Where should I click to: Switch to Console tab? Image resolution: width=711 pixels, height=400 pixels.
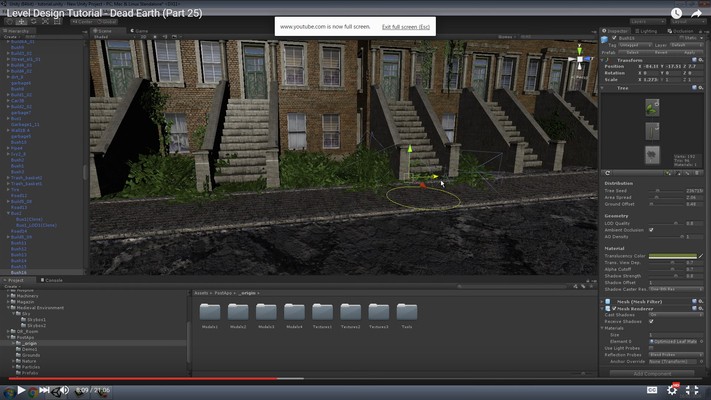click(51, 280)
